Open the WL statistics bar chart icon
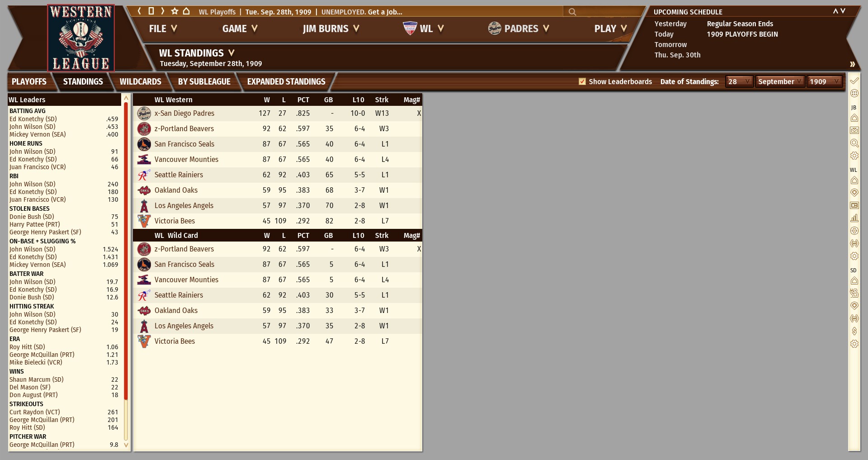 (x=854, y=218)
